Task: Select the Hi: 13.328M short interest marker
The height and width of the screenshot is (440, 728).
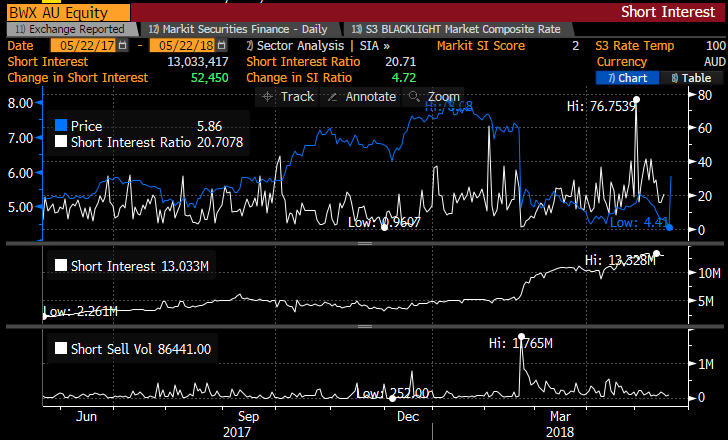Action: coord(656,253)
